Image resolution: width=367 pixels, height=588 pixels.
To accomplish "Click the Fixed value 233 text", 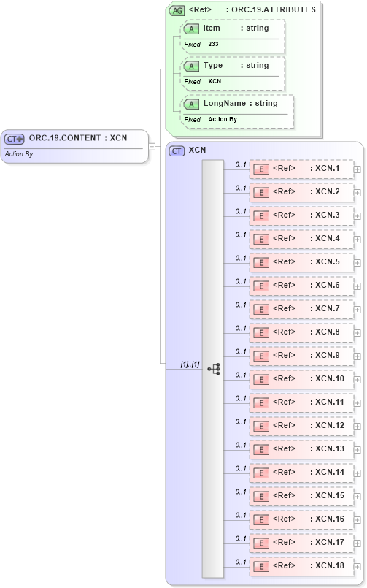I will pyautogui.click(x=213, y=44).
